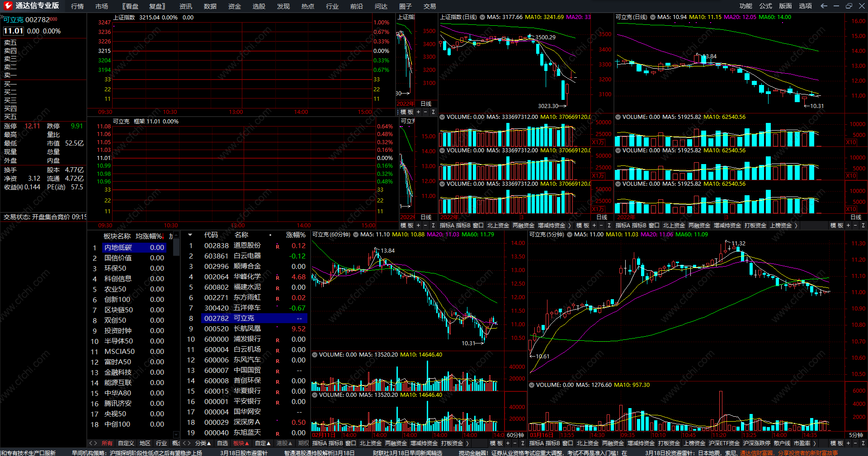Expand the 分类▲ dropdown in stock list tabs
The image size is (868, 456).
click(x=203, y=443)
